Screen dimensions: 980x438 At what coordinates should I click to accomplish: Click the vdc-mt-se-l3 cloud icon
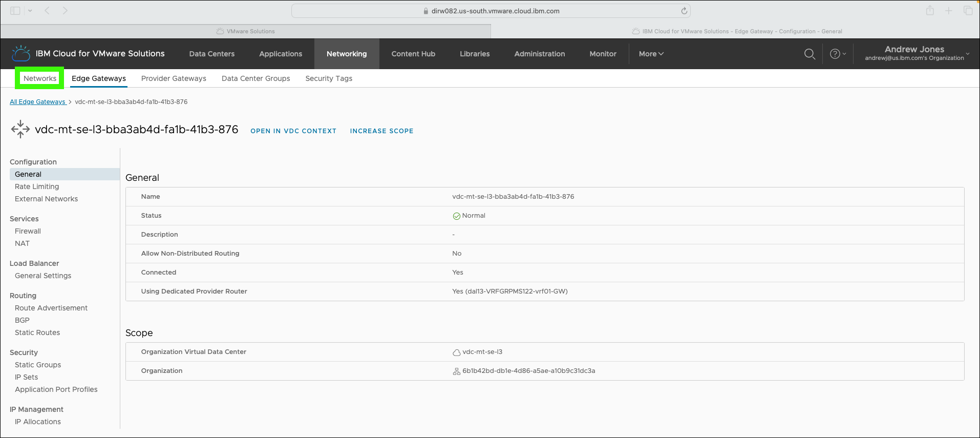(x=456, y=352)
